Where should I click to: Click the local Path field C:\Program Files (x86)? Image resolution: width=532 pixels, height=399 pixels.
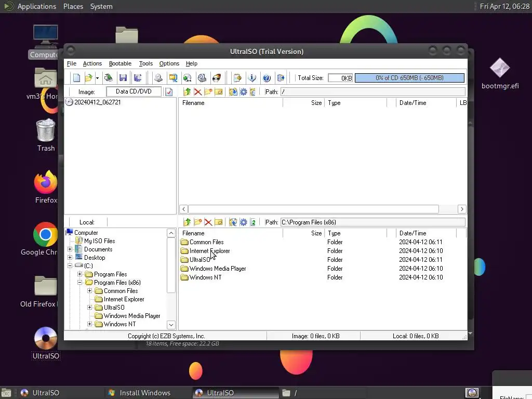tap(373, 222)
